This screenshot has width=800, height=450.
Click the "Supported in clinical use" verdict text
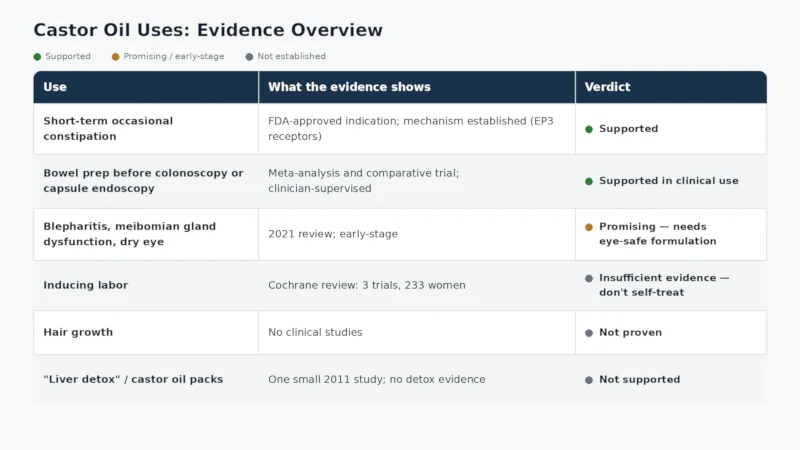coord(668,181)
